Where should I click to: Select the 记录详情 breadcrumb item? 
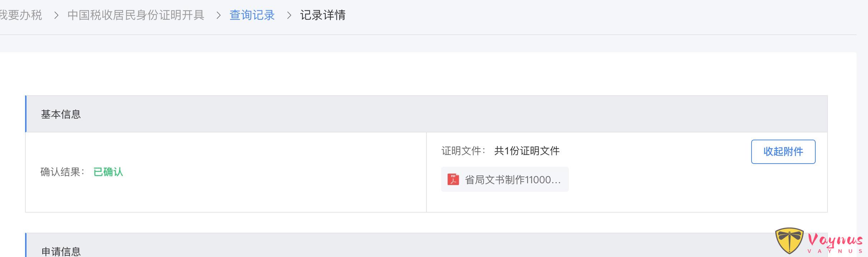coord(323,15)
